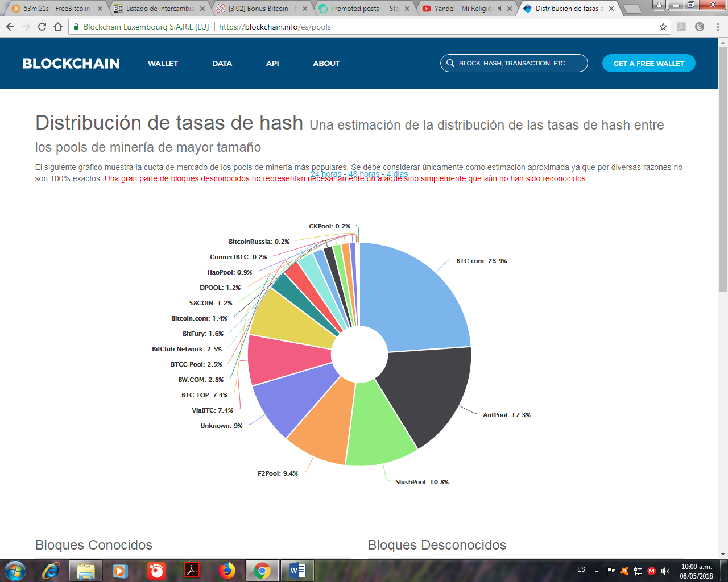Image resolution: width=728 pixels, height=582 pixels.
Task: Click the ES language indicator
Action: [x=581, y=569]
